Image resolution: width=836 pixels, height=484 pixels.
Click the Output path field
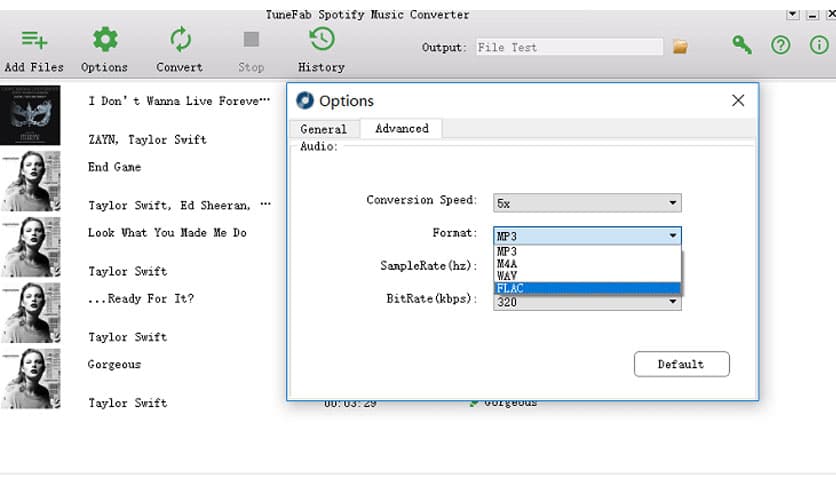569,47
